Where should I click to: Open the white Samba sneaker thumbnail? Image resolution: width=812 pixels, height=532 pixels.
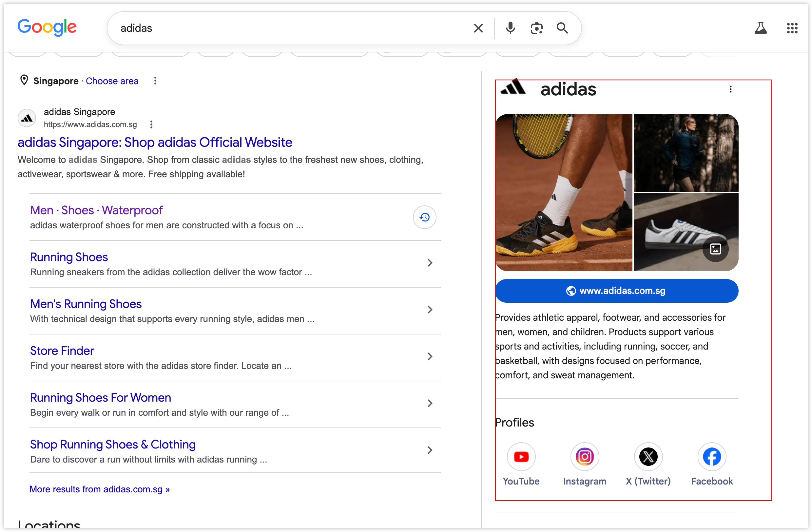[686, 232]
